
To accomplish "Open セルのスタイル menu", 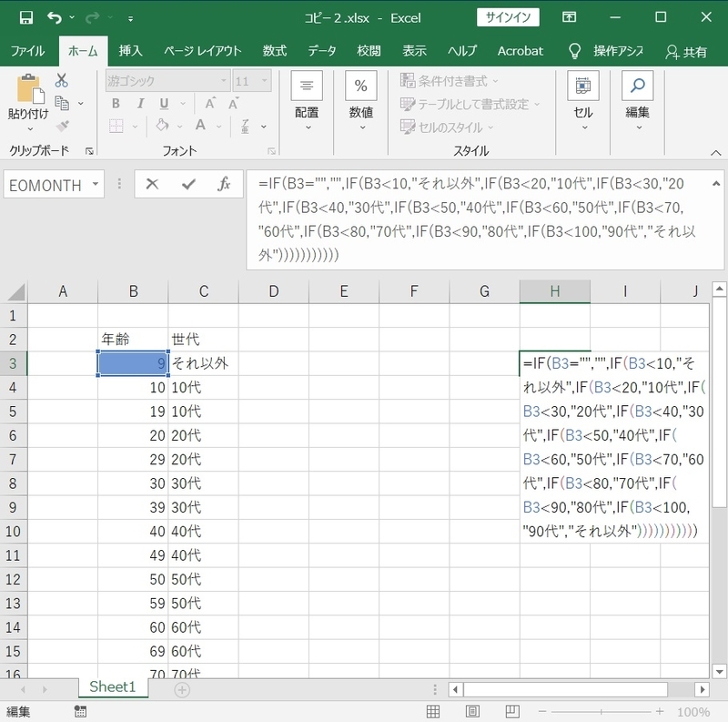I will (x=447, y=127).
